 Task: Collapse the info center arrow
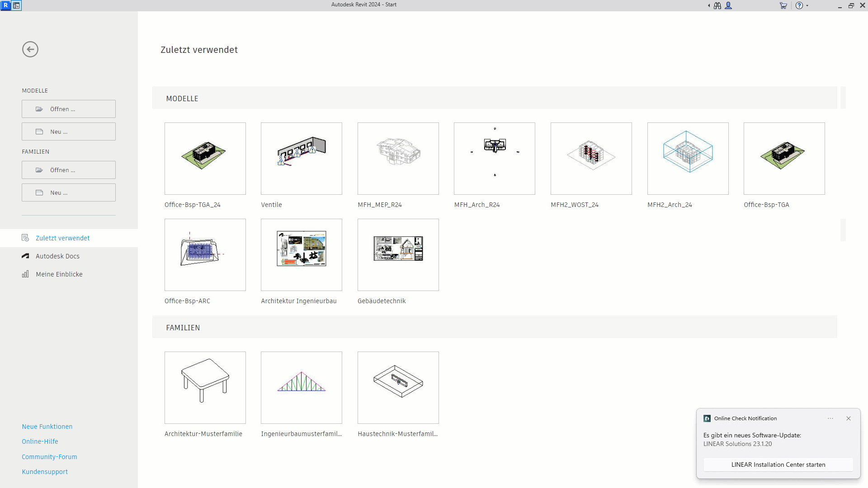coord(709,5)
